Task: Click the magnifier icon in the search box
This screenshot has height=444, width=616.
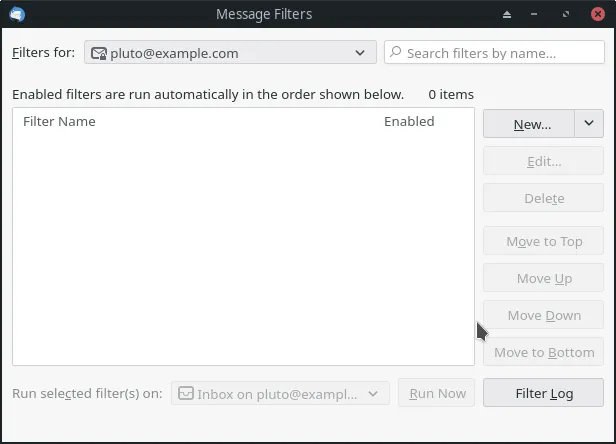Action: point(396,53)
